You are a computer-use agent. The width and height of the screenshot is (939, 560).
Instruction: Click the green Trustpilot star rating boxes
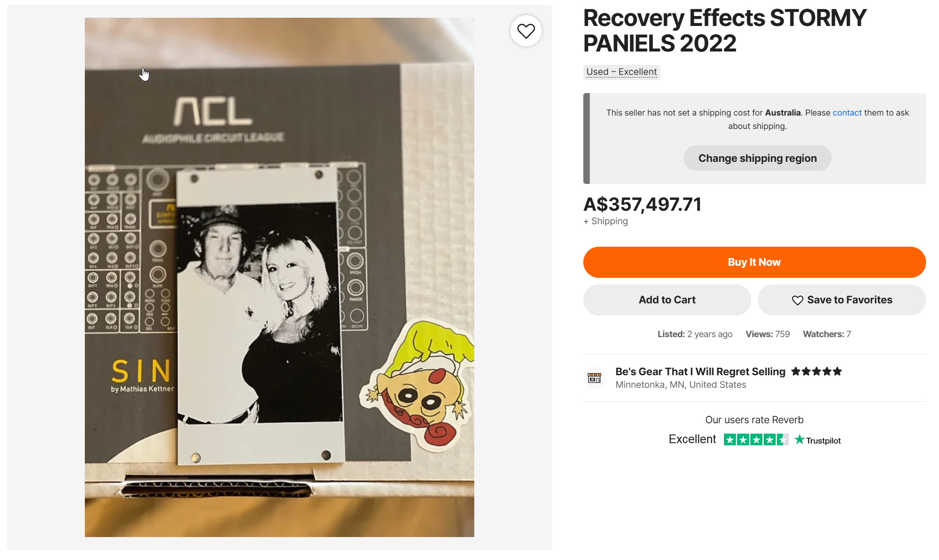tap(756, 440)
